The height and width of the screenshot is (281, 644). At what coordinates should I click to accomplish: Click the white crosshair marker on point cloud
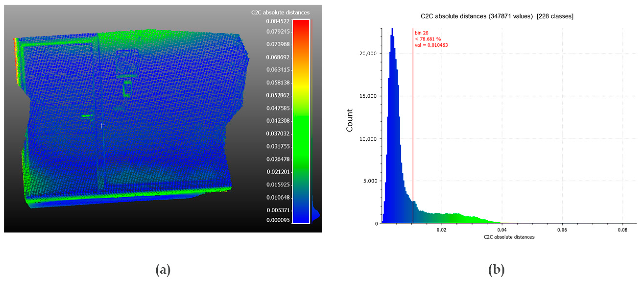tap(102, 125)
